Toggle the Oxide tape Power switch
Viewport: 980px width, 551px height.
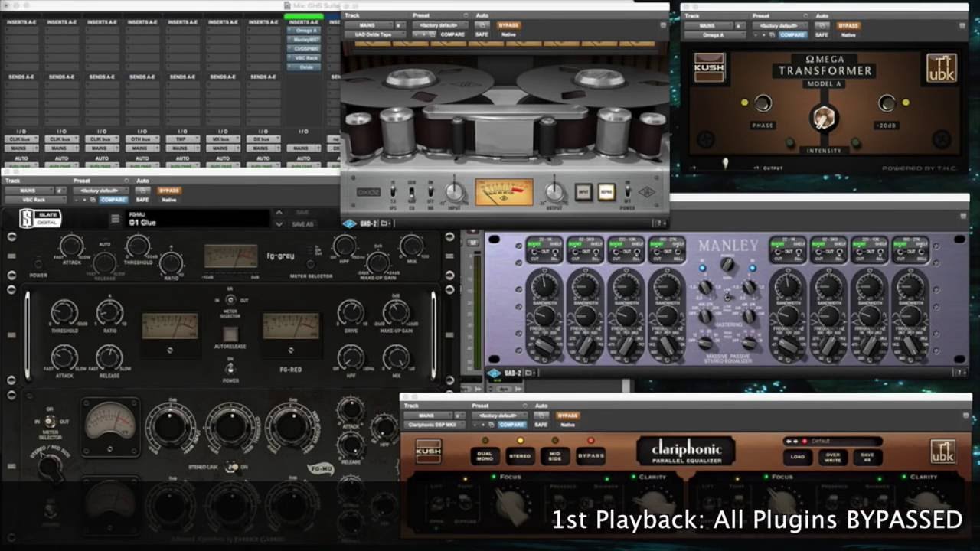pos(628,191)
